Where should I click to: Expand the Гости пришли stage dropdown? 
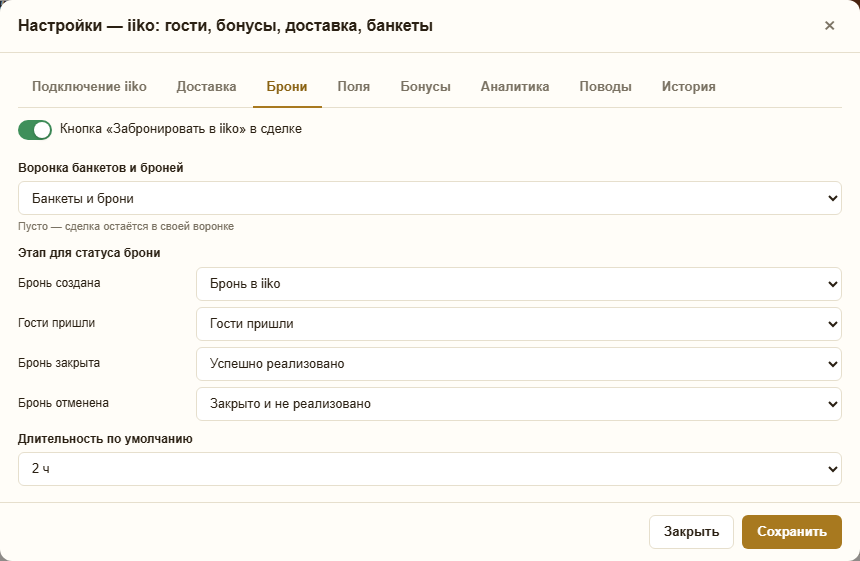coord(519,324)
